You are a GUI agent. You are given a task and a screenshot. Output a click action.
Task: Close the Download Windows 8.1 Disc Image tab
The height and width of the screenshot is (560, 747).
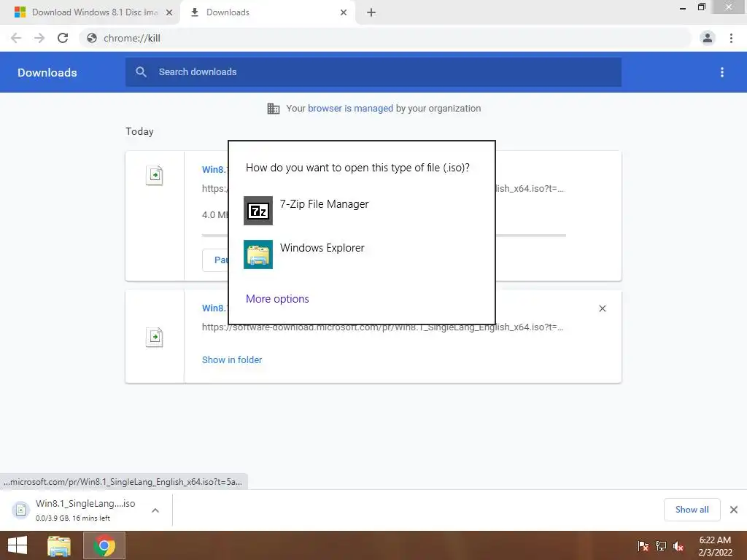click(x=169, y=13)
